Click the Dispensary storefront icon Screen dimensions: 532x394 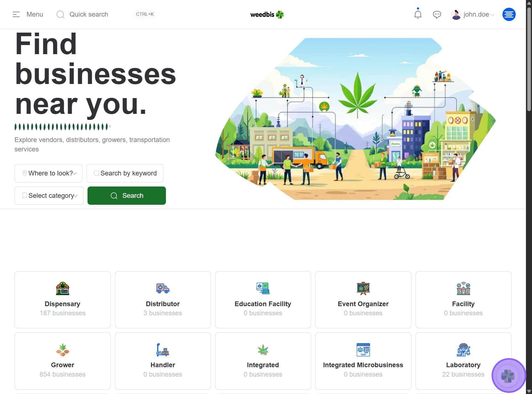click(63, 288)
